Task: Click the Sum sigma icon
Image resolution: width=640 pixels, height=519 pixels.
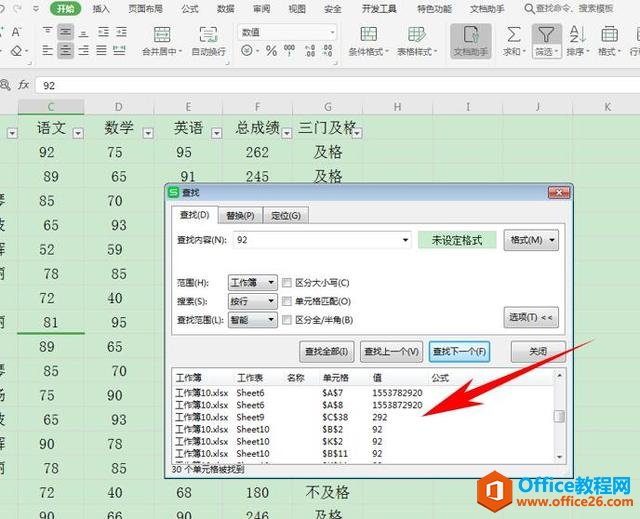Action: 513,34
